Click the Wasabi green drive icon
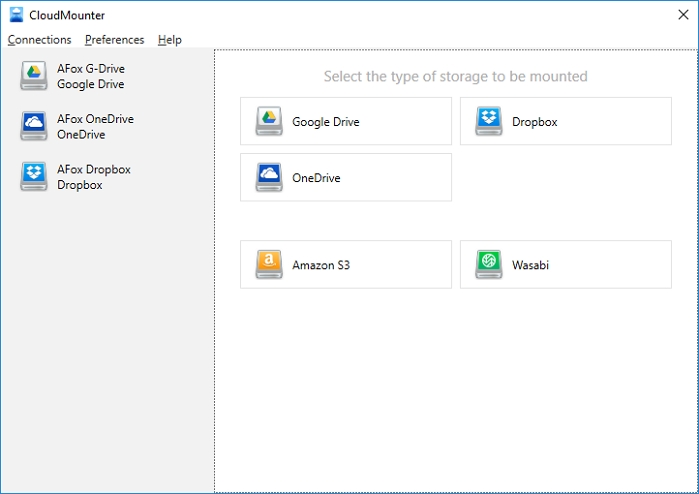699x494 pixels. (x=489, y=264)
